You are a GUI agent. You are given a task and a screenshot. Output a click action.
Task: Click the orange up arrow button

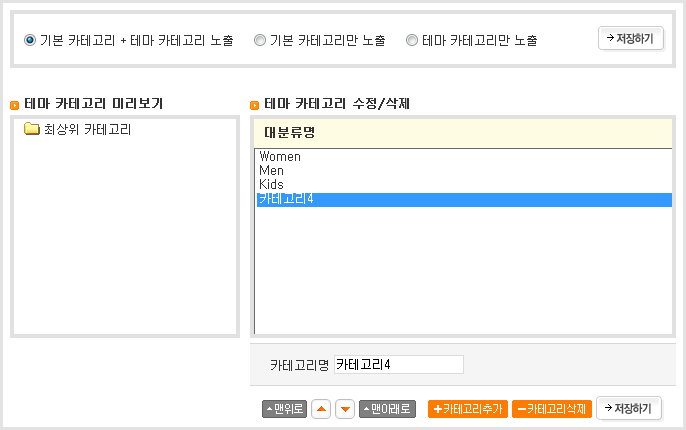(x=321, y=409)
